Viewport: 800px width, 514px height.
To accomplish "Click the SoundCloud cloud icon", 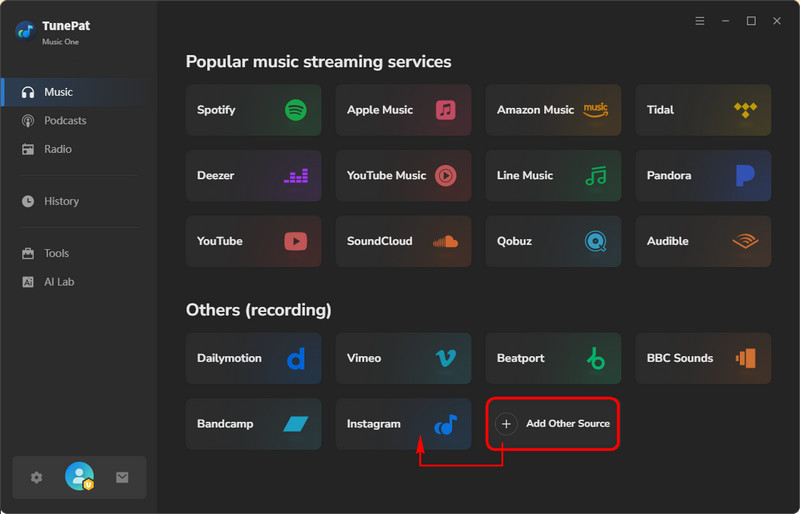I will click(x=445, y=241).
